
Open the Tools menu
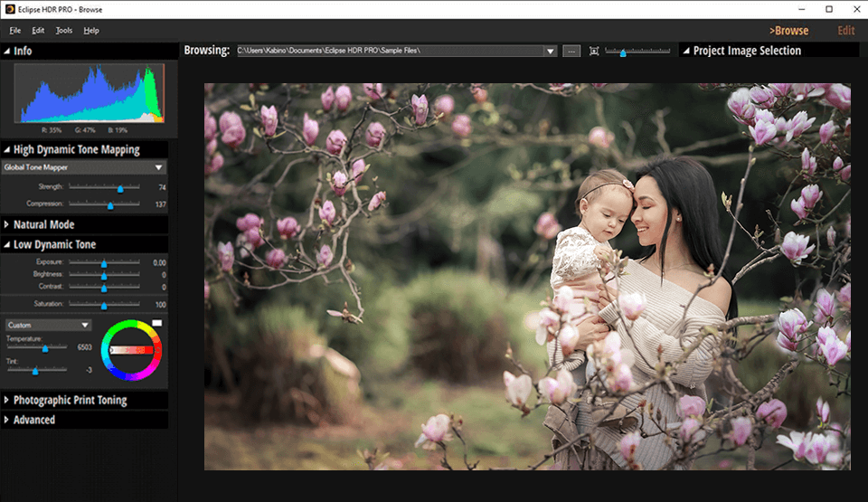pyautogui.click(x=64, y=31)
